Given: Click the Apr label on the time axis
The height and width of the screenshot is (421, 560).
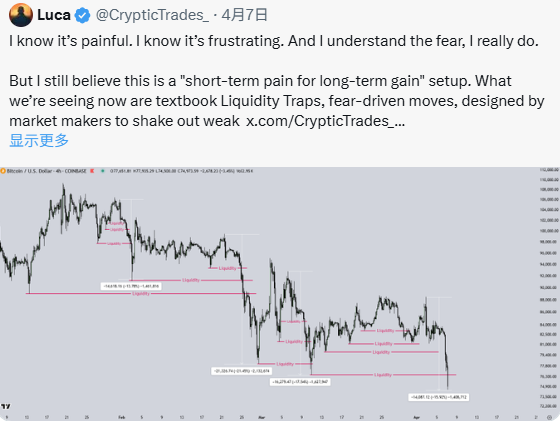Looking at the screenshot, I should coord(416,417).
